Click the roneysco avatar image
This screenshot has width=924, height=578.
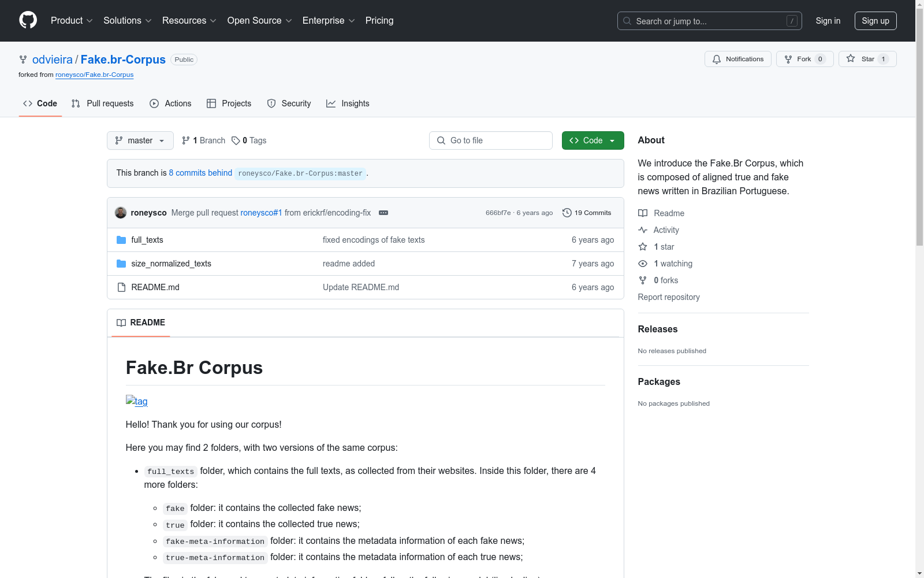click(x=121, y=213)
